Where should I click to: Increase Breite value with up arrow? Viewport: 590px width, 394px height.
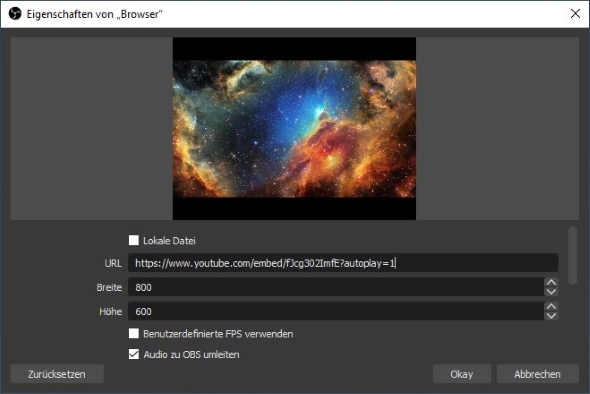click(x=551, y=283)
